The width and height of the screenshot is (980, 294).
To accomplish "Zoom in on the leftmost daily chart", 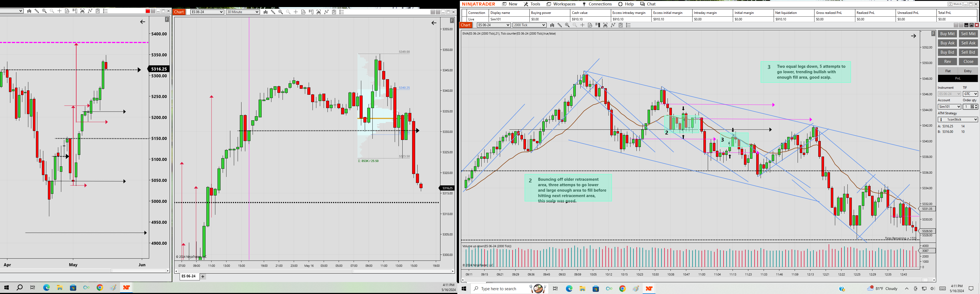I will tap(44, 11).
